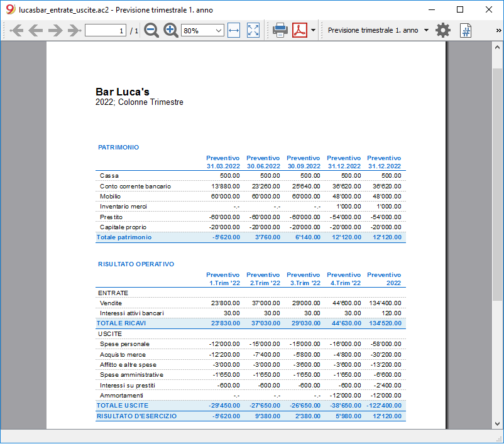Expand toolbar overflow chevron
The width and height of the screenshot is (504, 444).
(x=498, y=31)
